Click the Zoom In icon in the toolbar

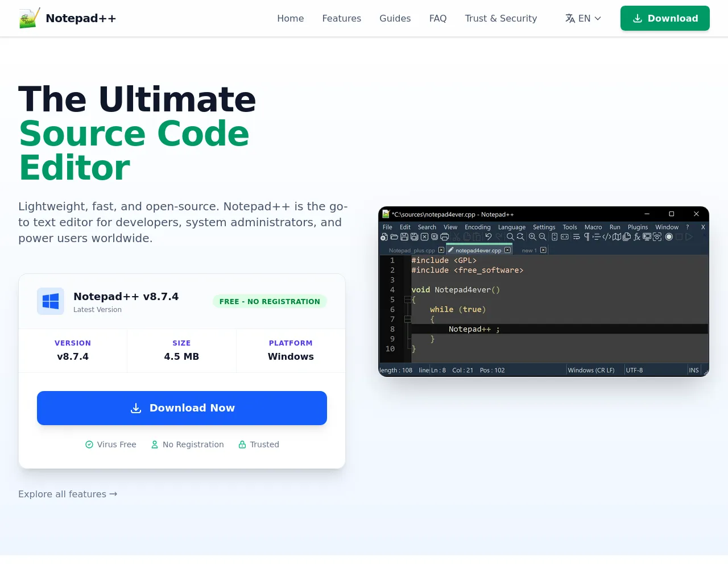[532, 237]
